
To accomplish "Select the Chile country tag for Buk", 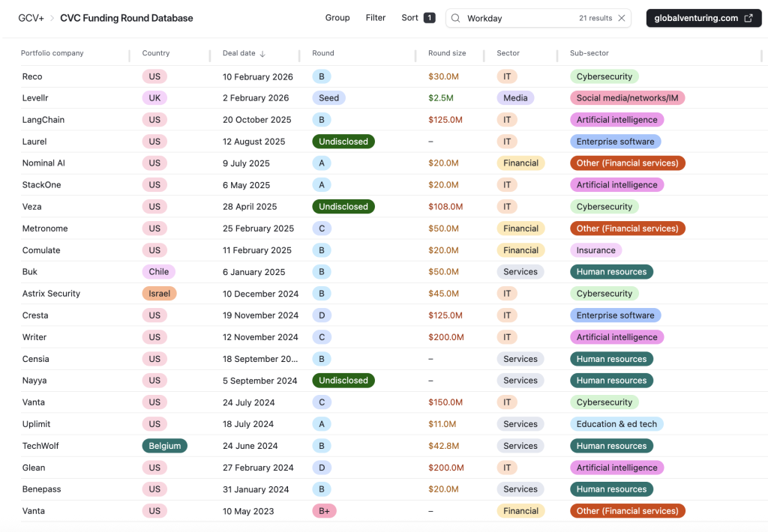I will [158, 271].
